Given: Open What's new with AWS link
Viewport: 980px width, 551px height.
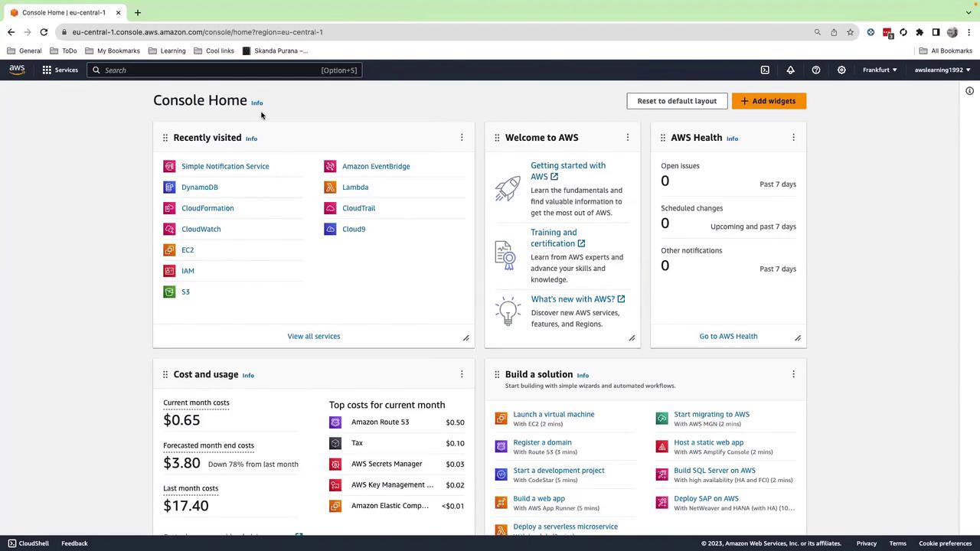Looking at the screenshot, I should 578,299.
